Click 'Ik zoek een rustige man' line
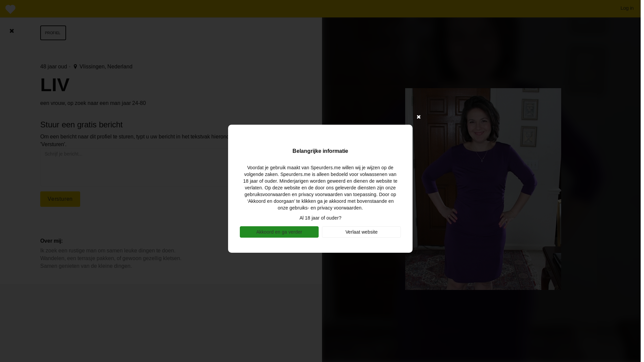This screenshot has height=362, width=644. 108,251
